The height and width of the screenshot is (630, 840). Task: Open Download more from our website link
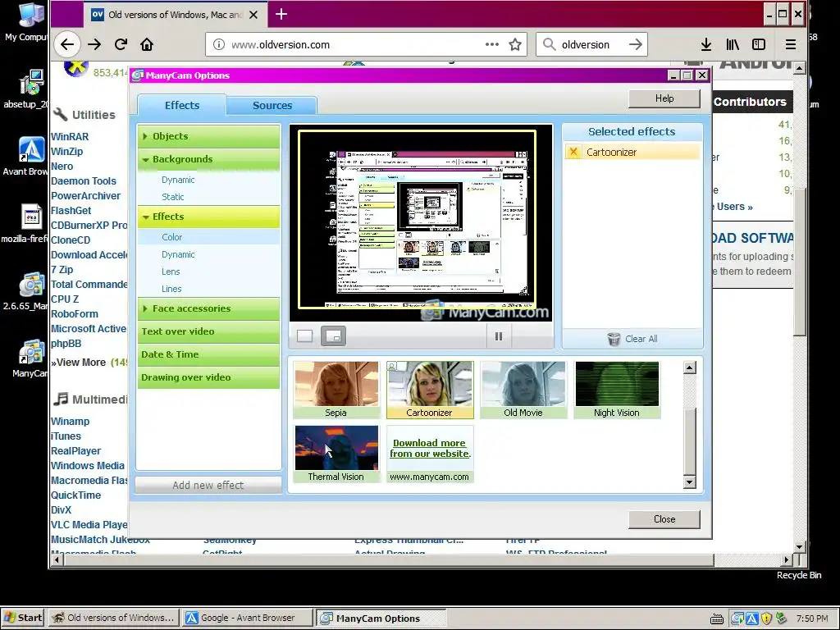pos(430,449)
